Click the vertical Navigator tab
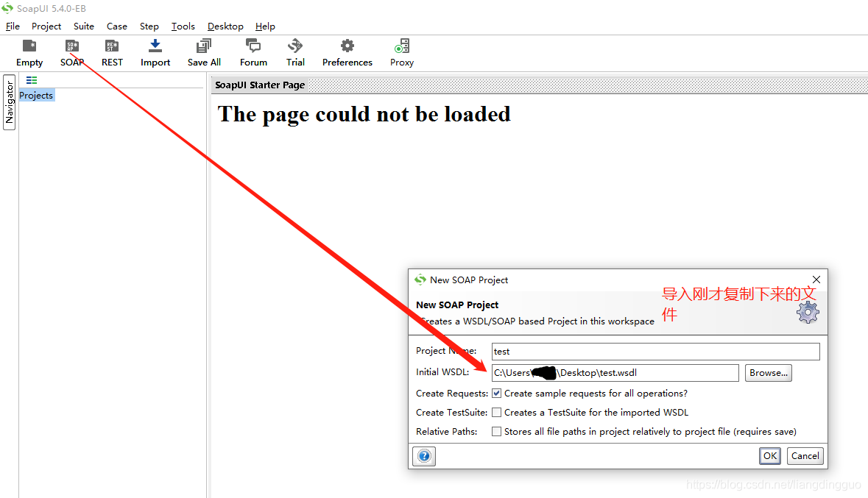This screenshot has height=498, width=868. (x=10, y=102)
